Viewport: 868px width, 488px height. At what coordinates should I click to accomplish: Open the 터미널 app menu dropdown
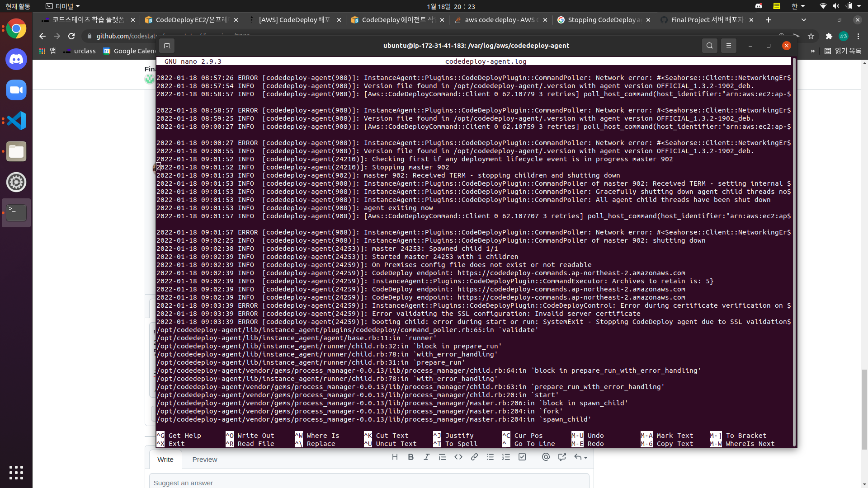pos(63,6)
